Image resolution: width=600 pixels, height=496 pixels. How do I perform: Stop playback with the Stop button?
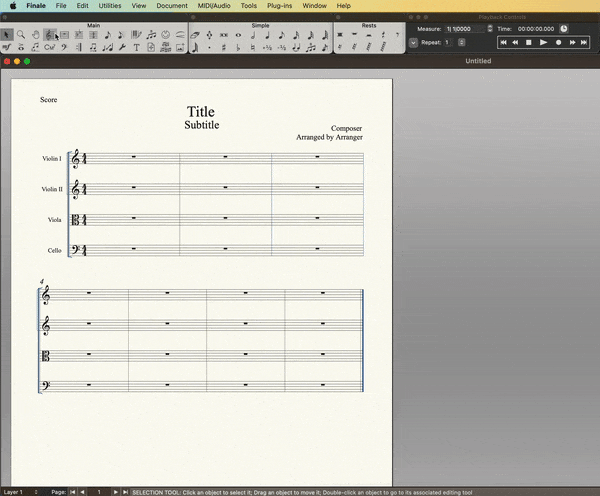pyautogui.click(x=529, y=43)
